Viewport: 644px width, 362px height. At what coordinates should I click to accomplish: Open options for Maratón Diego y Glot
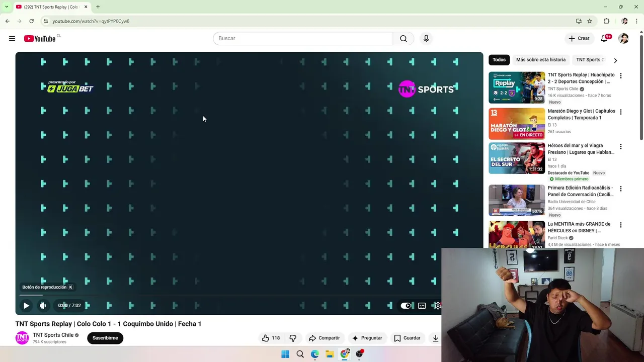pyautogui.click(x=620, y=112)
